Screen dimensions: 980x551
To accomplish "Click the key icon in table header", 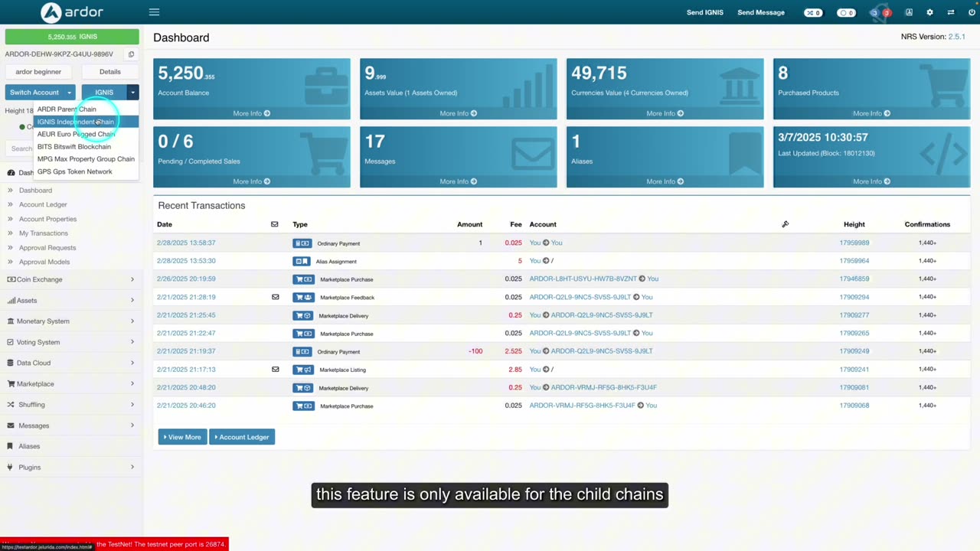I will click(x=785, y=224).
